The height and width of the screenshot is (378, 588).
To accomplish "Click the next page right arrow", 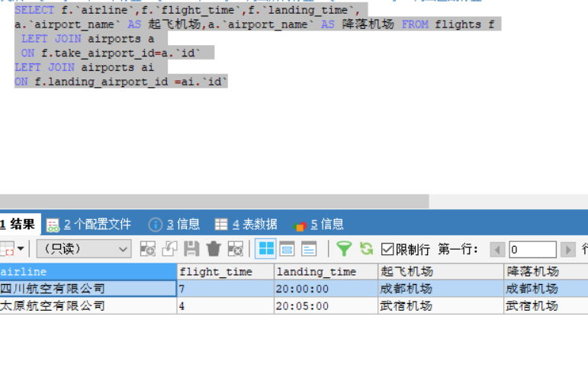I will (x=568, y=250).
